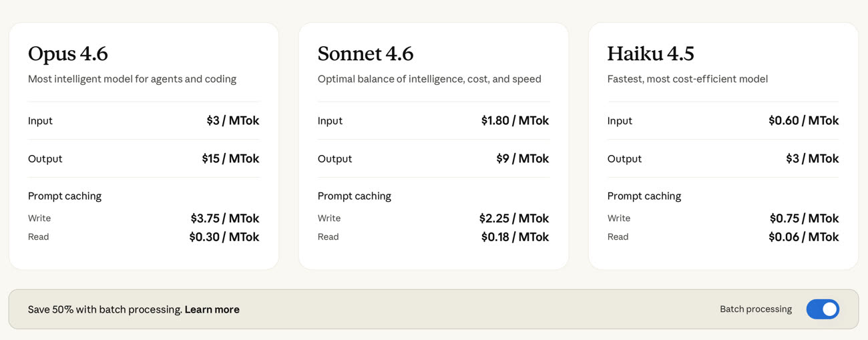This screenshot has height=340, width=868.
Task: Open the Learn more link
Action: (x=212, y=309)
